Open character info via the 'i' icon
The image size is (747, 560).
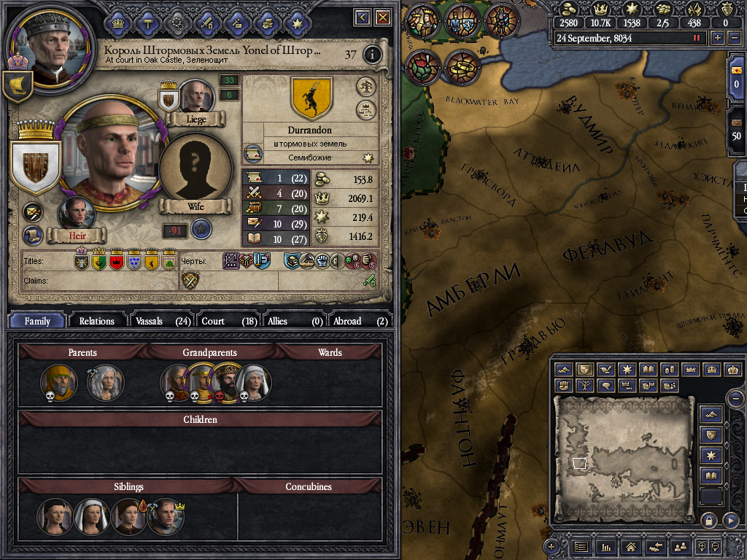[372, 55]
